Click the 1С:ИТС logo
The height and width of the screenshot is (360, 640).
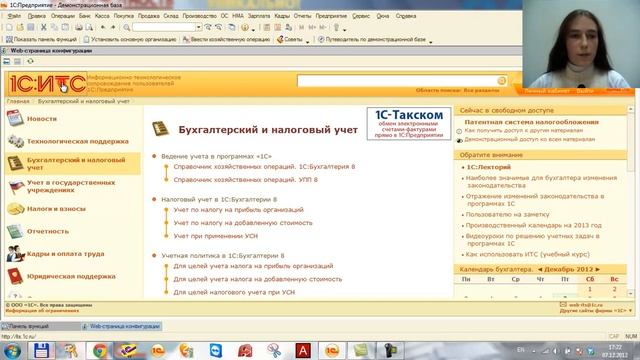pyautogui.click(x=47, y=84)
